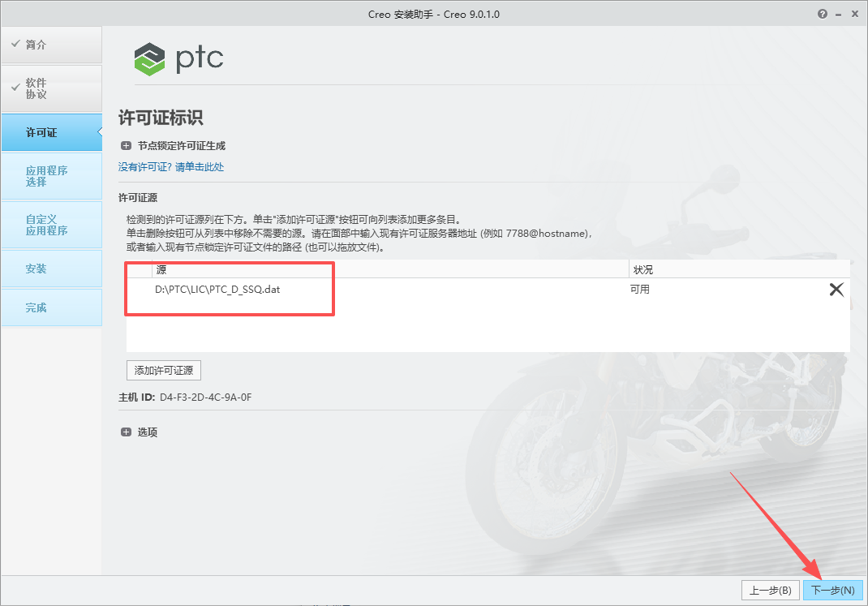Screen dimensions: 868x606
Task: Click the plus icon before 节点锁定许可证生成
Action: click(x=127, y=146)
